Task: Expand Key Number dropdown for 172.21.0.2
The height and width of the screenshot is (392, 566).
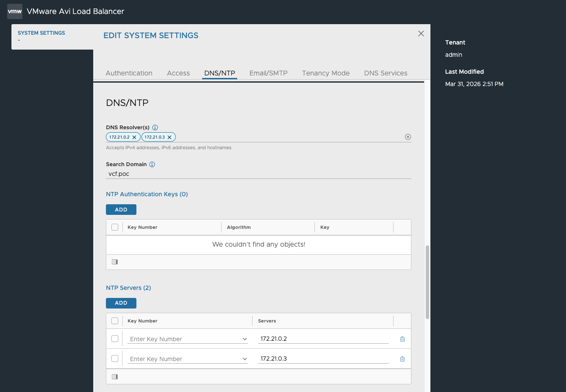Action: point(188,339)
